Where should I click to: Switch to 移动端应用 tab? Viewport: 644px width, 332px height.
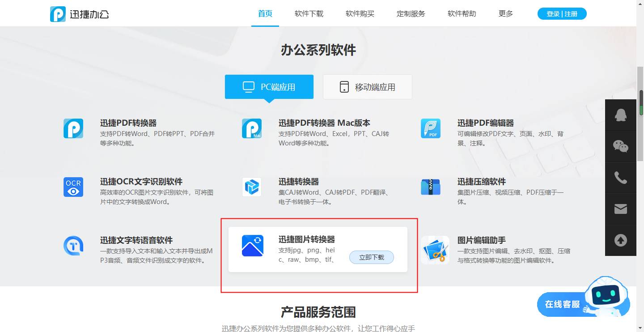pyautogui.click(x=368, y=87)
